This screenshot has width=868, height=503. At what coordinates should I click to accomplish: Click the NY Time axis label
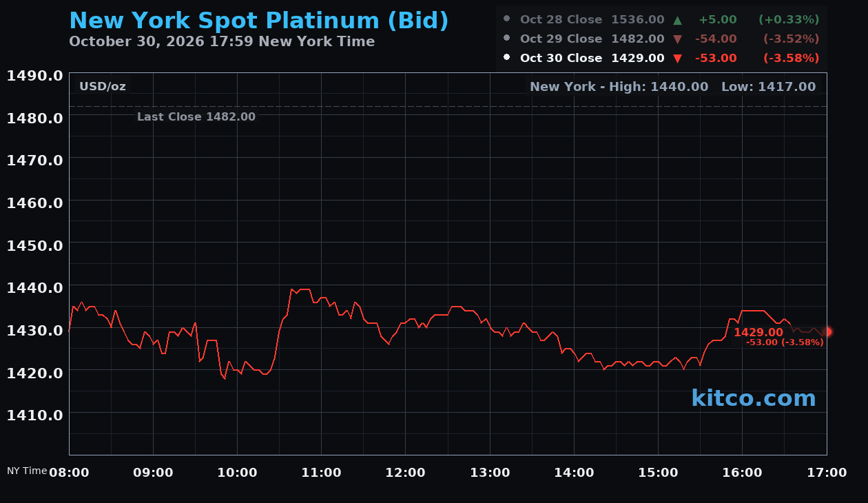27,471
